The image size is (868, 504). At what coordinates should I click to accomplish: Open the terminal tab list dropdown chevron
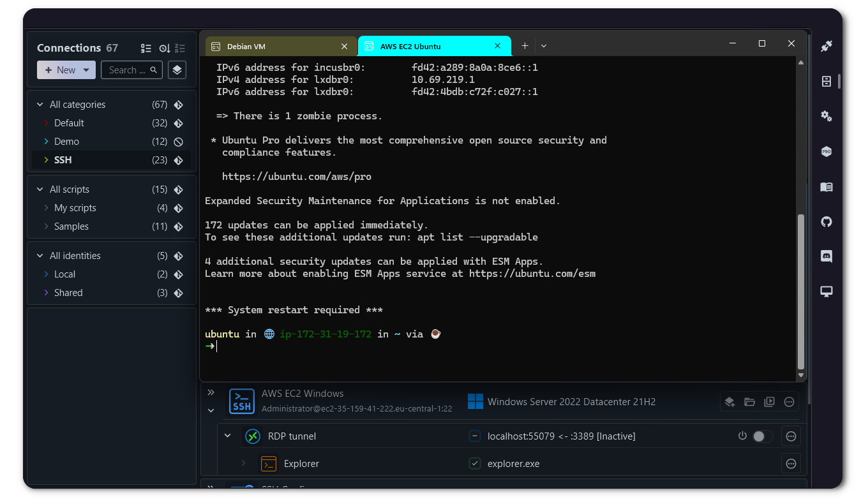coord(544,46)
